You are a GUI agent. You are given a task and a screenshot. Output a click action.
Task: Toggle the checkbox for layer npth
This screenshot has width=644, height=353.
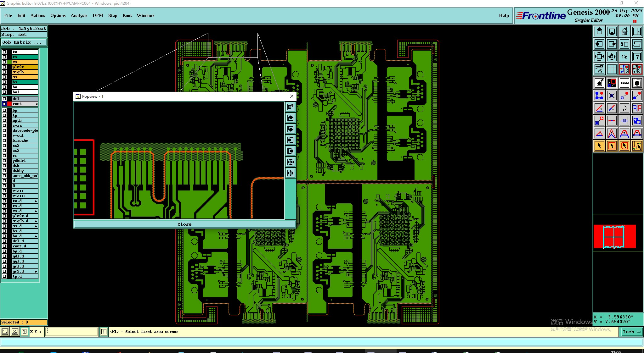coord(4,120)
